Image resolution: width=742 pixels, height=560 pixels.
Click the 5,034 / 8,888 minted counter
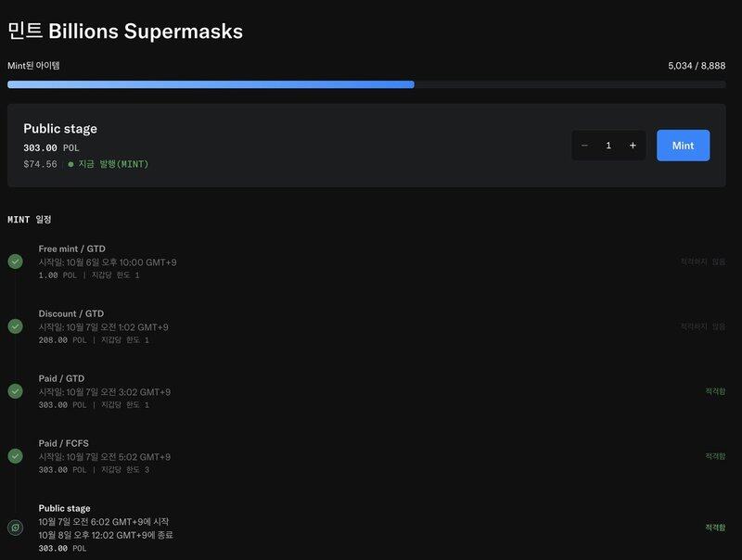tap(696, 66)
